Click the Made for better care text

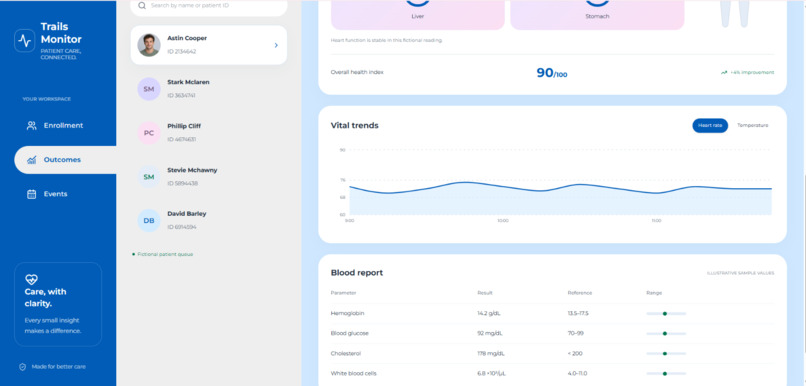[59, 367]
